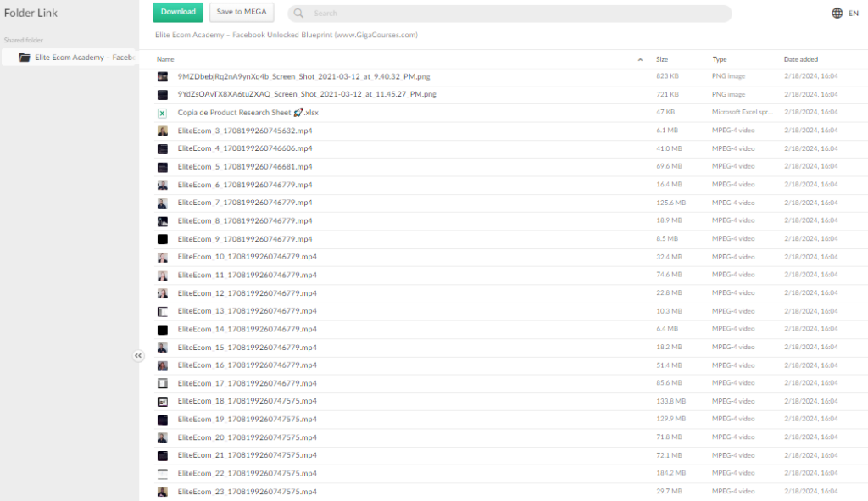This screenshot has width=868, height=501.
Task: Click thumbnail icon of the 9.40.32 PM screenshot
Action: 162,76
